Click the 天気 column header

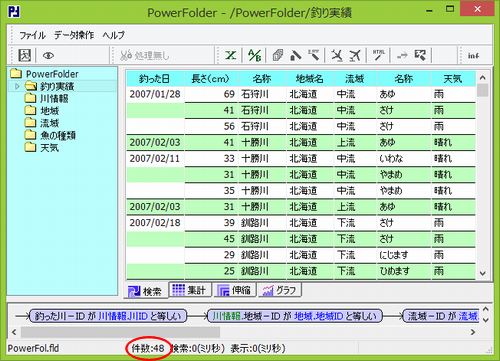click(453, 79)
